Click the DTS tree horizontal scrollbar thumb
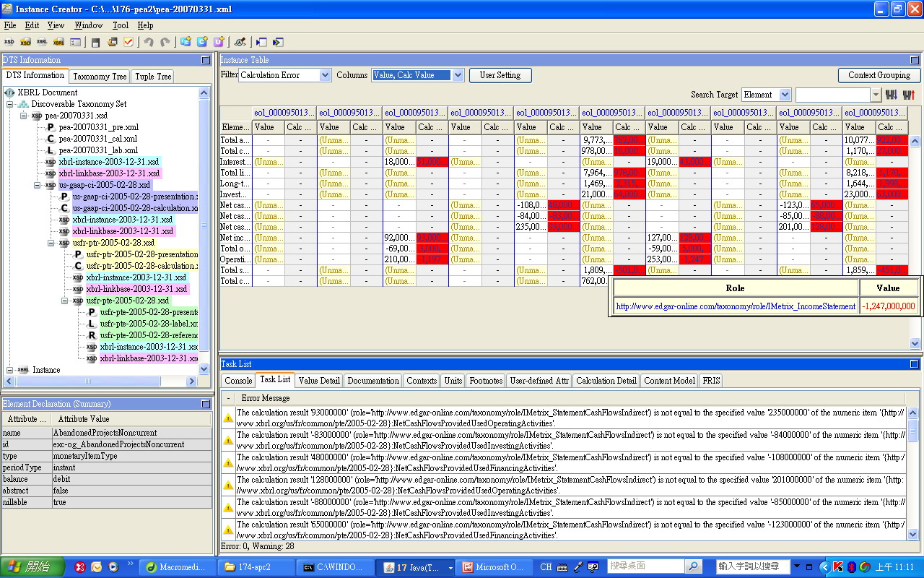This screenshot has width=924, height=578. (x=88, y=381)
